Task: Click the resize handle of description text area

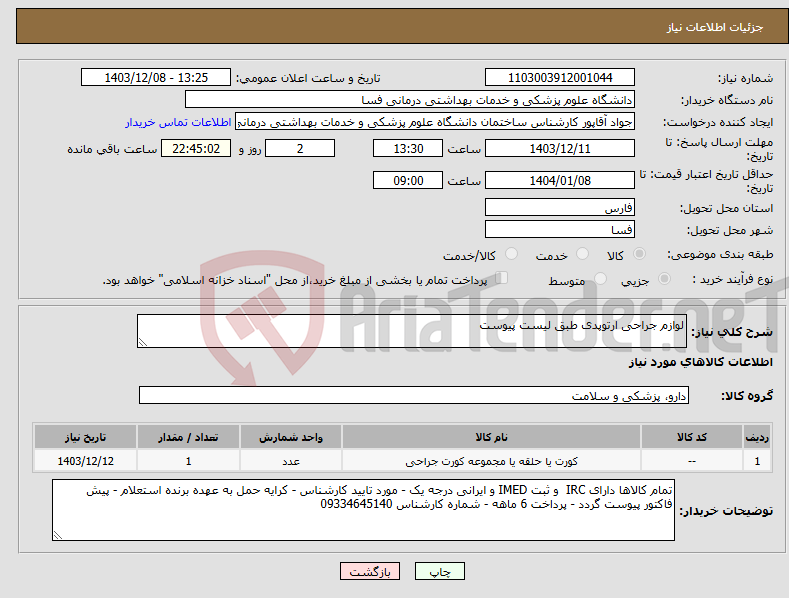Action: tap(143, 342)
